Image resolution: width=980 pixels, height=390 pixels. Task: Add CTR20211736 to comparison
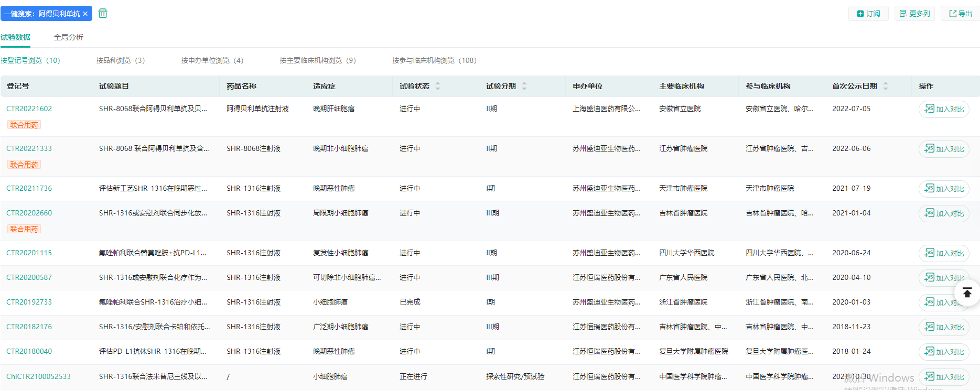[944, 189]
